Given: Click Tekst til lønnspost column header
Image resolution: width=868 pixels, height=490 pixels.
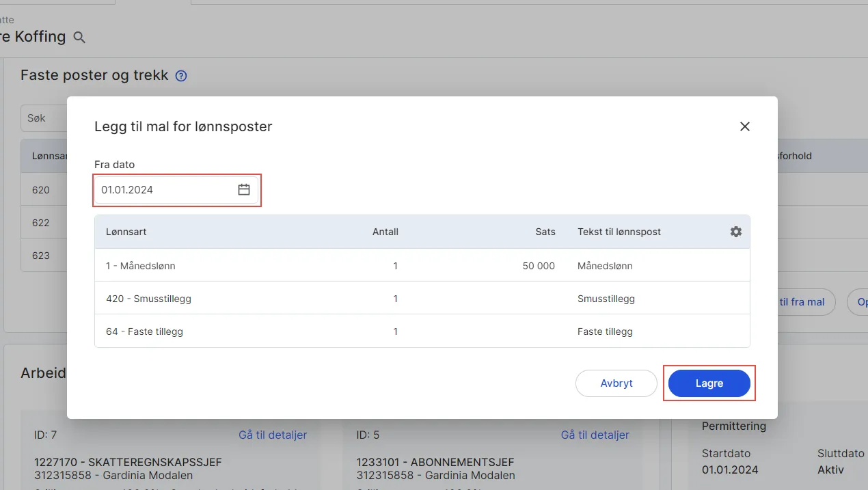Looking at the screenshot, I should [x=619, y=232].
